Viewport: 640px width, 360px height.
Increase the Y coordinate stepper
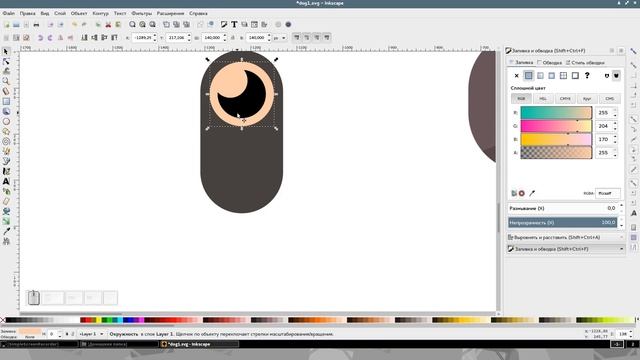click(189, 36)
